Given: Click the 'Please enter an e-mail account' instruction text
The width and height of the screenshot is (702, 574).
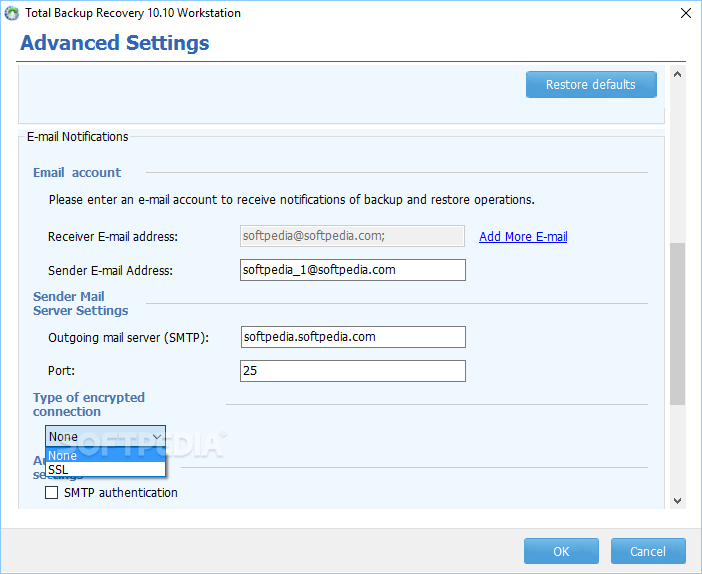Looking at the screenshot, I should click(291, 200).
